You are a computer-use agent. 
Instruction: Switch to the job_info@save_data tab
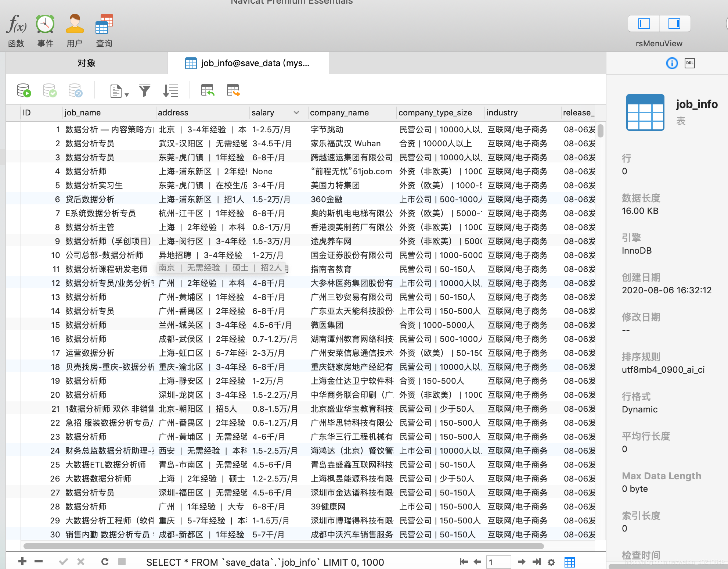248,63
